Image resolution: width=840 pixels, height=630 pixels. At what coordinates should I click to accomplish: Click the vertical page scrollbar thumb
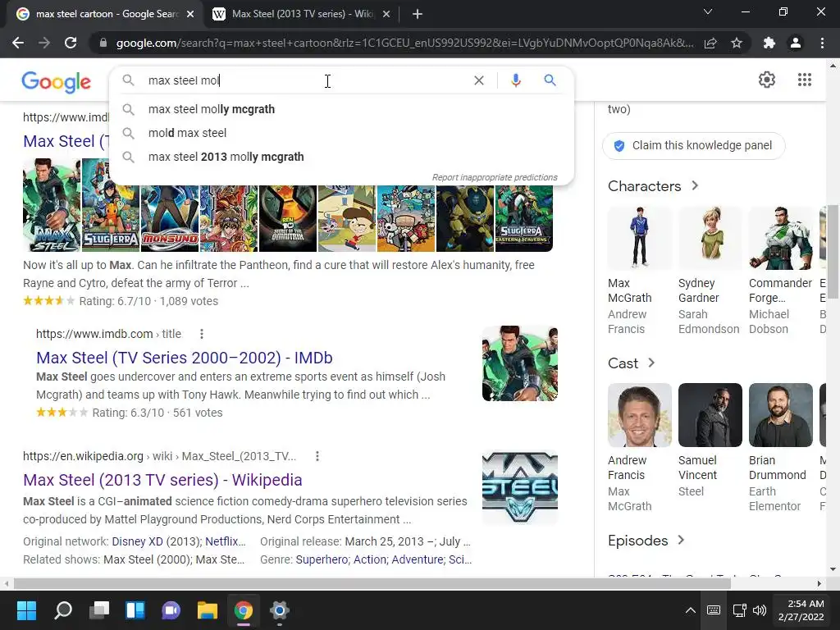point(833,252)
